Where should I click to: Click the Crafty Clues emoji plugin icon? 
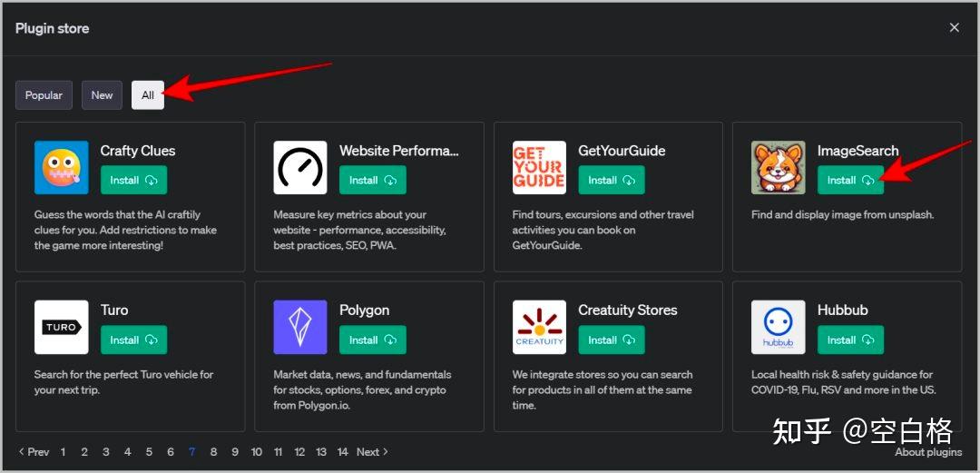[62, 167]
